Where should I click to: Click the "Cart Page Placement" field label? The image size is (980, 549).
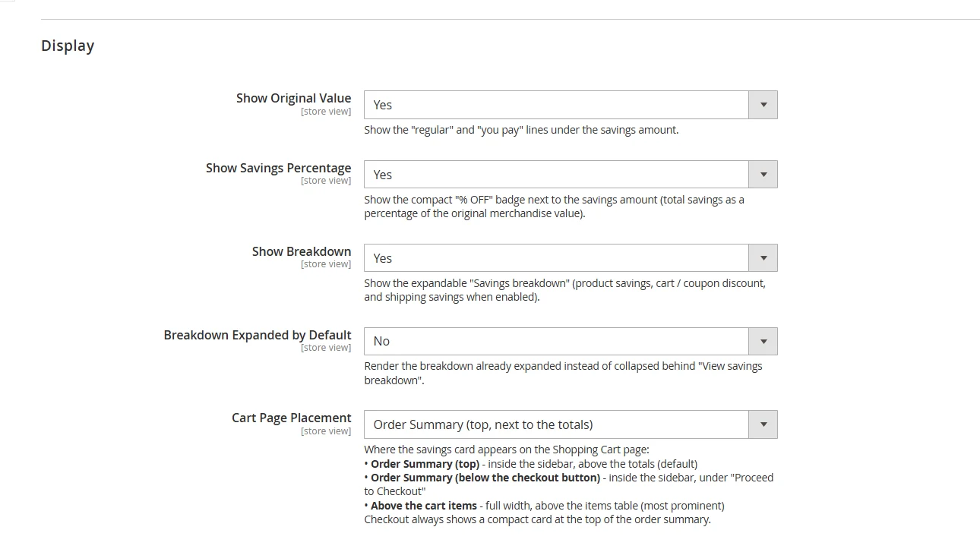click(292, 418)
